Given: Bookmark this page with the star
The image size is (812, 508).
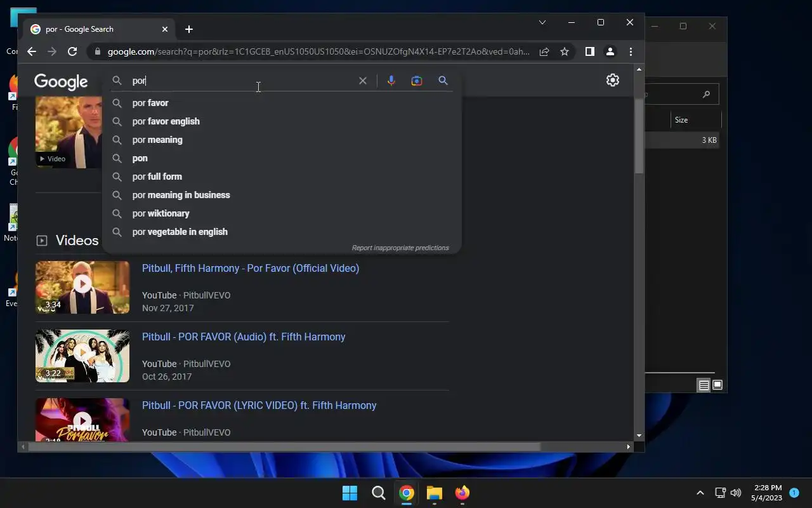Looking at the screenshot, I should 565,52.
